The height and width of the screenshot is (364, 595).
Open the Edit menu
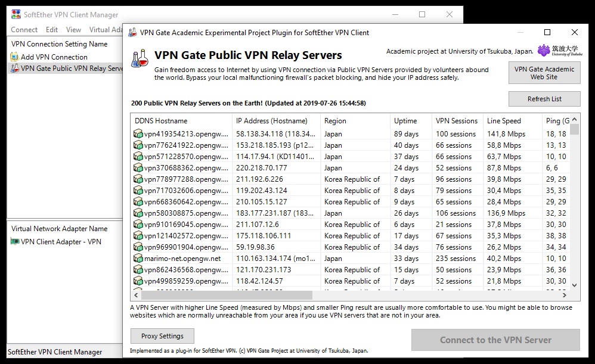point(52,30)
